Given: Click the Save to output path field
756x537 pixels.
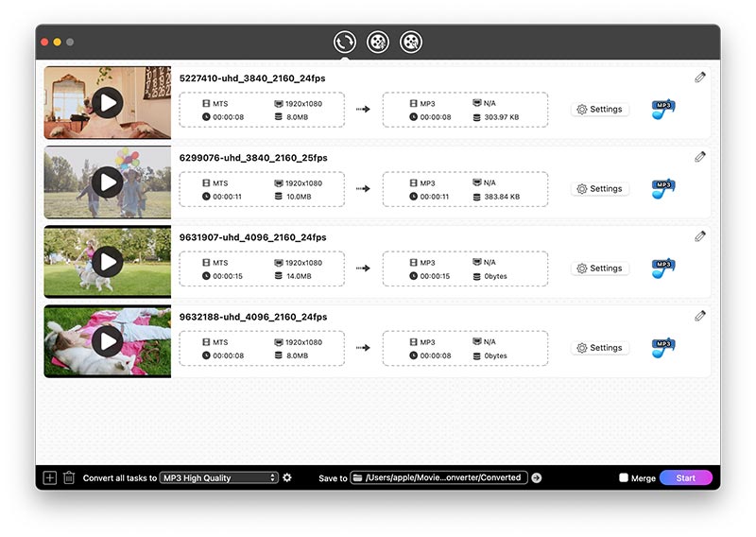Looking at the screenshot, I should 438,477.
